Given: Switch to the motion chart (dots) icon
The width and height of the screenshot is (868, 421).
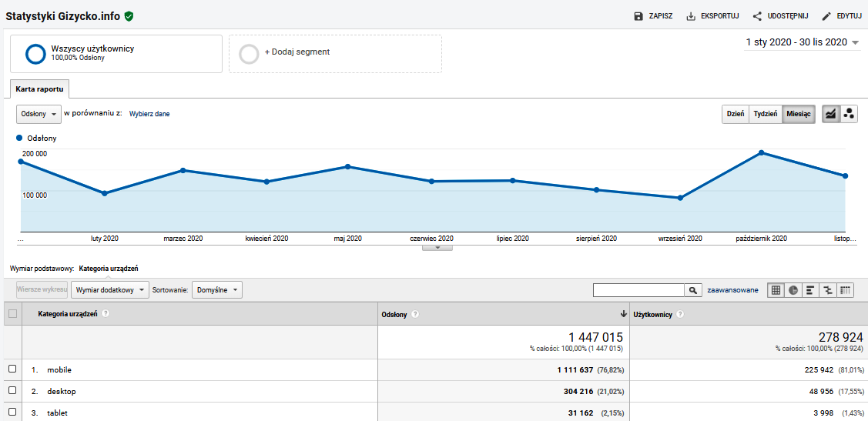Looking at the screenshot, I should pos(849,114).
